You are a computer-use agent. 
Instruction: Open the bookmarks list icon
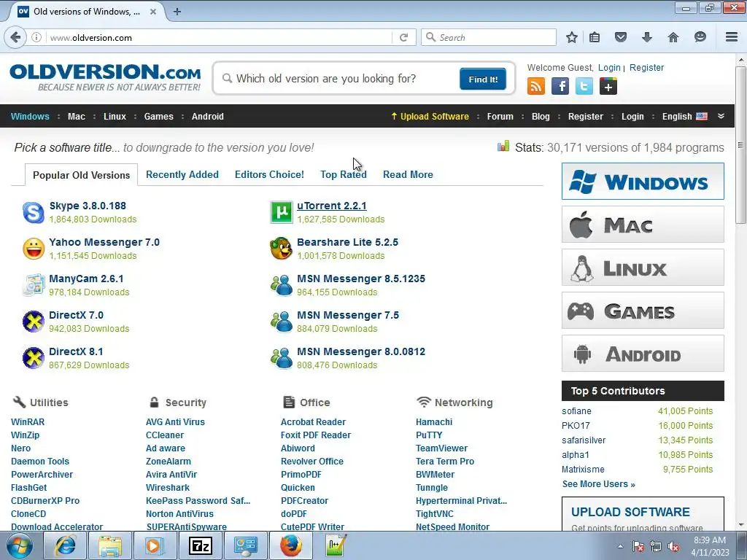(x=595, y=37)
